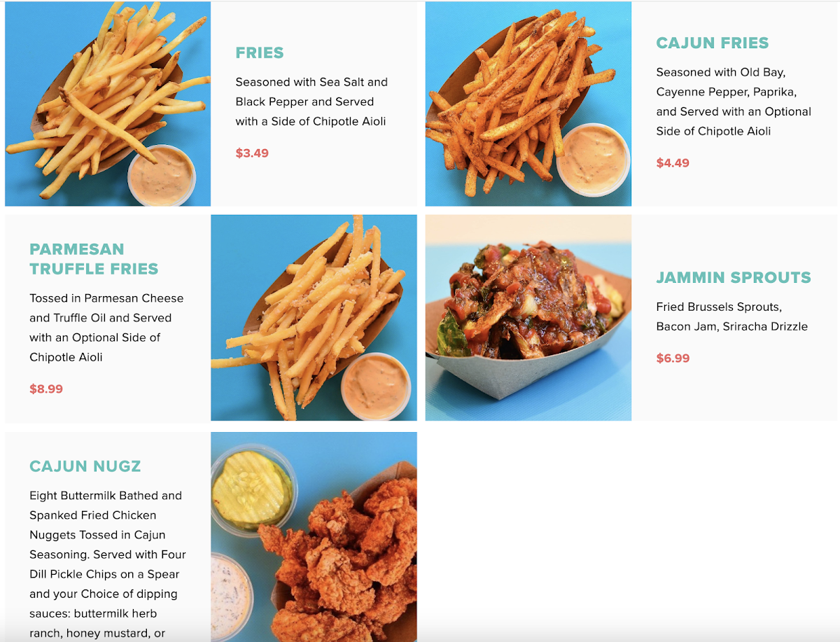This screenshot has width=840, height=642.
Task: Click the Old Bay seasoning description
Action: click(x=734, y=102)
